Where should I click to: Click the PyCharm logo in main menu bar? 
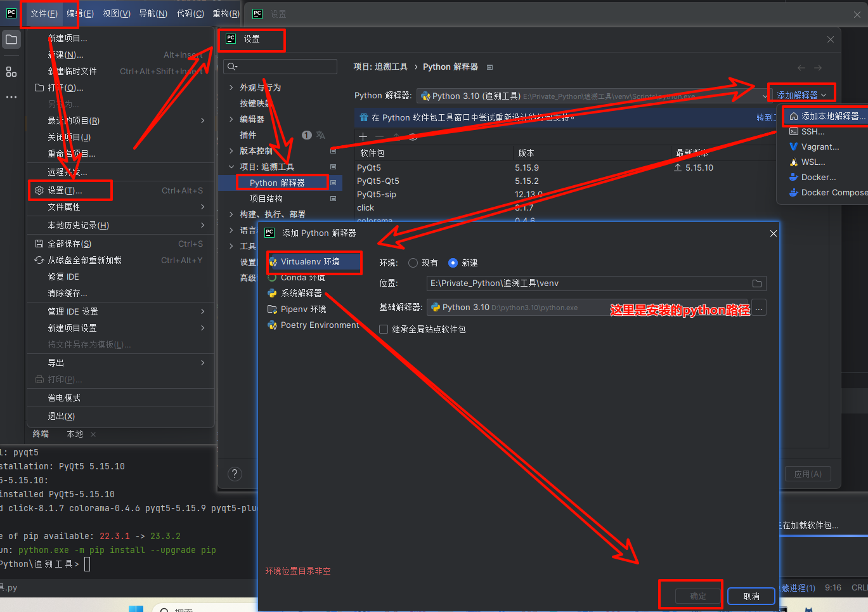point(11,13)
